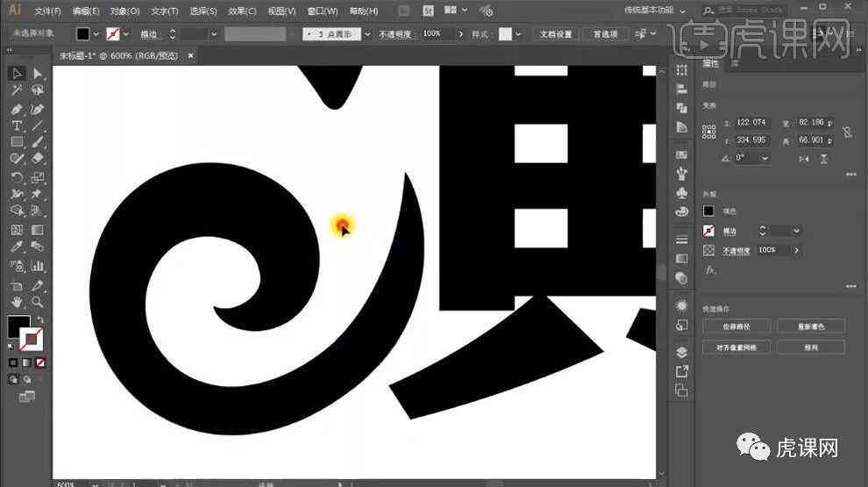This screenshot has height=487, width=868.
Task: Open stroke color dropdown in control bar
Action: click(126, 34)
